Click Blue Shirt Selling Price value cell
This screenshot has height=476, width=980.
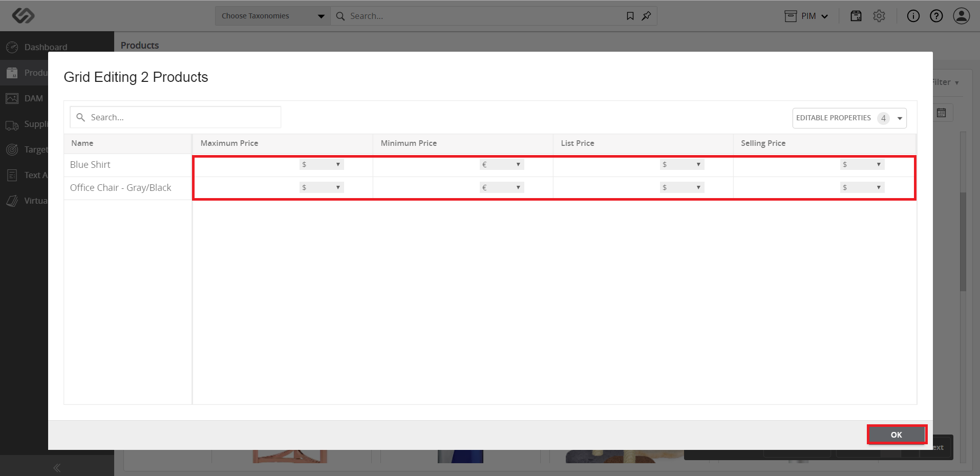[787, 165]
